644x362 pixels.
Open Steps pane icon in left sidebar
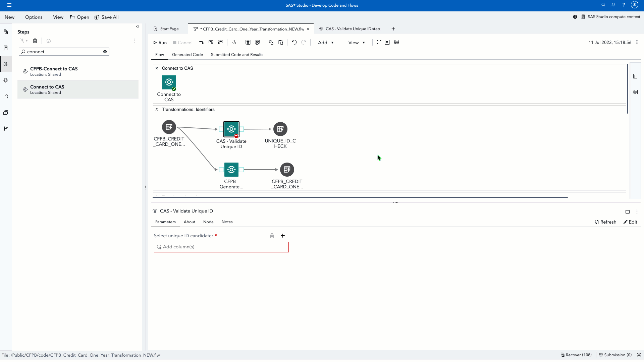coord(6,64)
